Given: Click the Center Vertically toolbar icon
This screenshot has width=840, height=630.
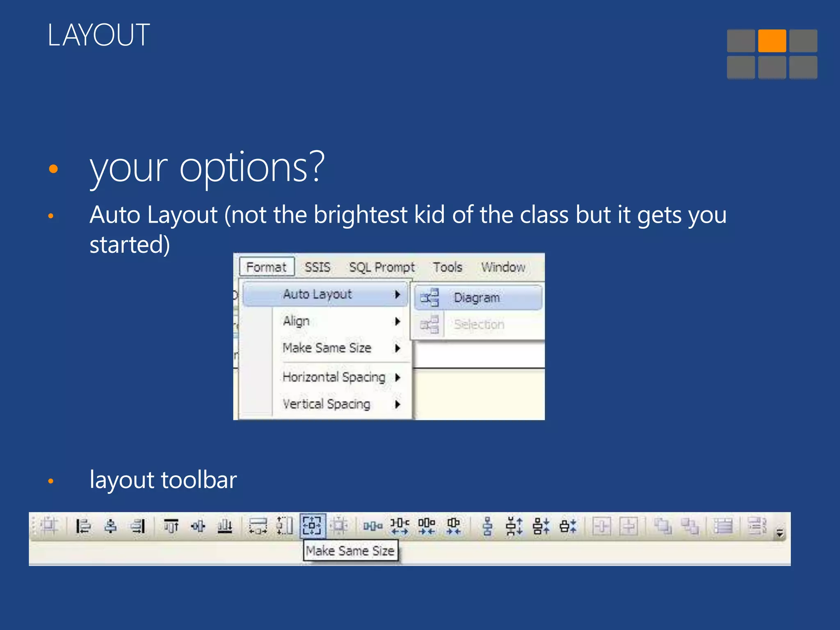Looking at the screenshot, I should (x=629, y=526).
